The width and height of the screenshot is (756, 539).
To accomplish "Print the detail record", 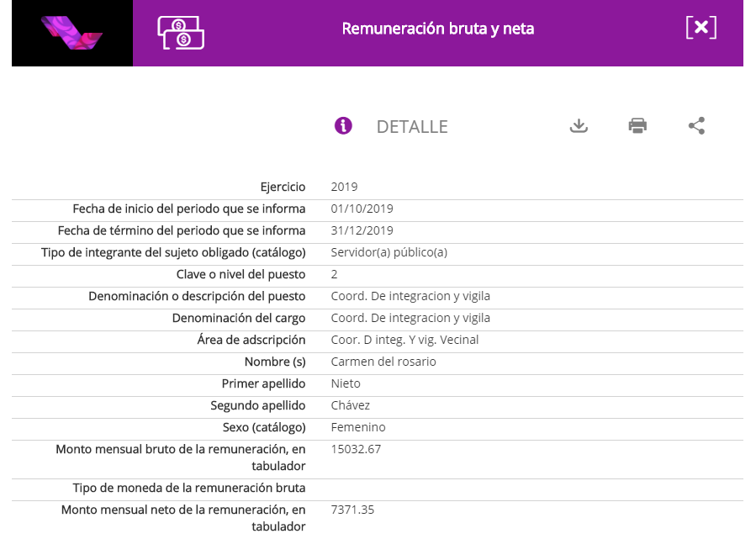I will click(x=637, y=126).
